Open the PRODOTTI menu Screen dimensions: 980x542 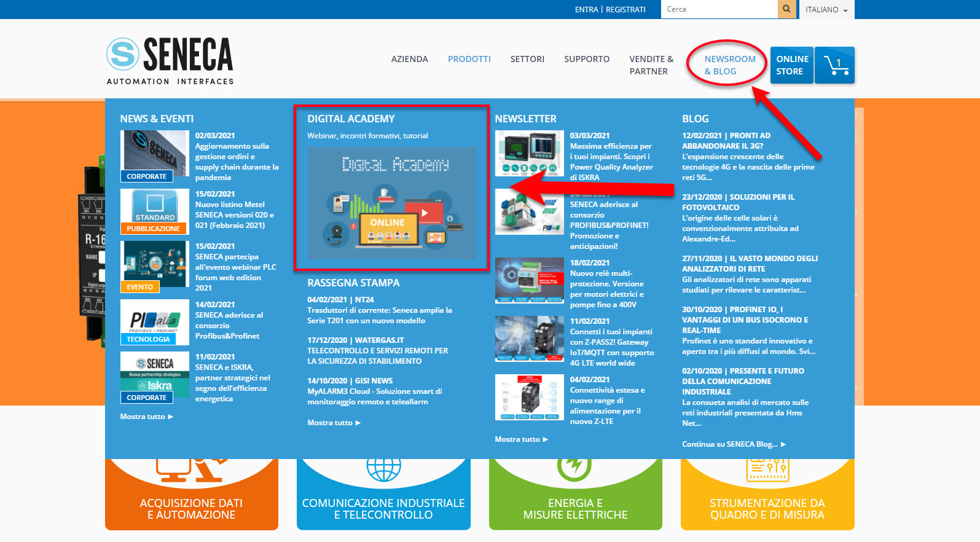click(469, 59)
